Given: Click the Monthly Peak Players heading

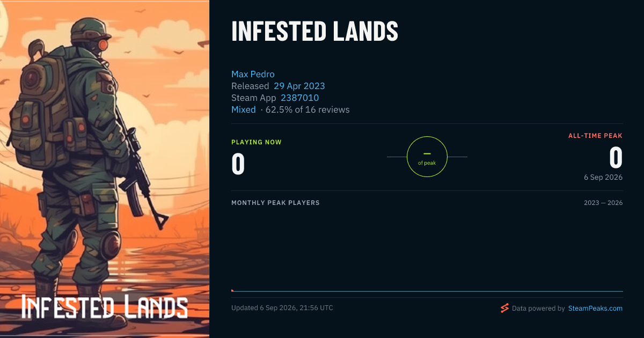Looking at the screenshot, I should pos(275,203).
